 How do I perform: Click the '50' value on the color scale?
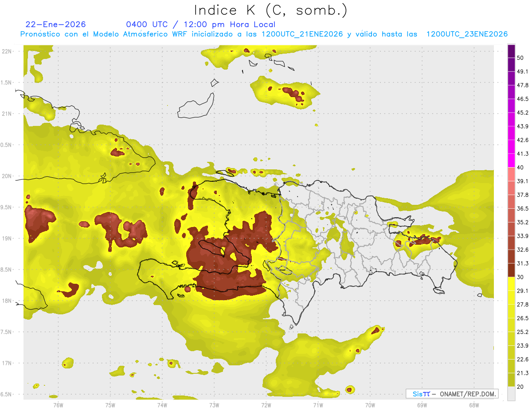click(520, 58)
